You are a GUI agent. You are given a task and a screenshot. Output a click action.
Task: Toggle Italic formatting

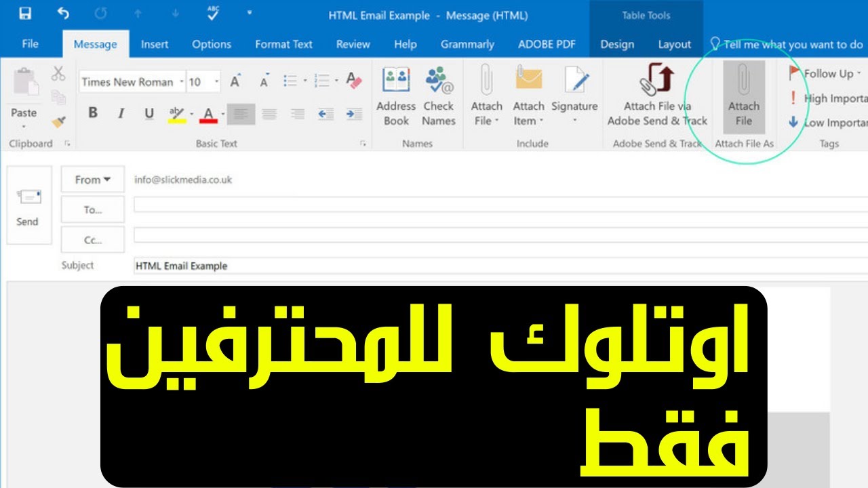tap(121, 113)
